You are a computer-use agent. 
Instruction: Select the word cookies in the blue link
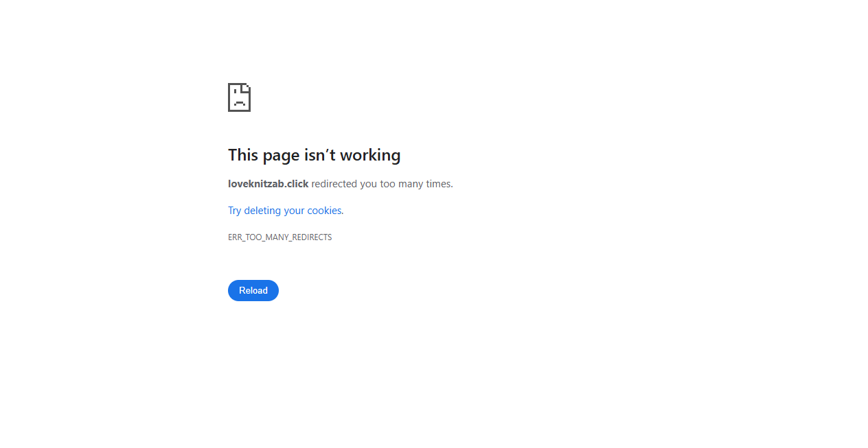click(325, 211)
